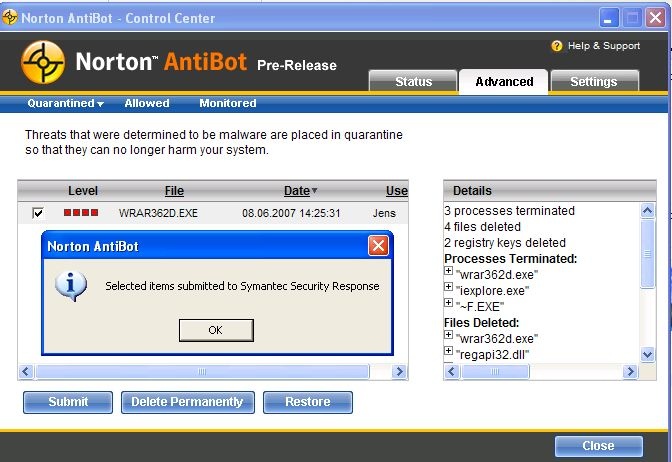This screenshot has width=672, height=462.
Task: Expand the "wrar362d.exe" terminated process entry
Action: click(448, 271)
